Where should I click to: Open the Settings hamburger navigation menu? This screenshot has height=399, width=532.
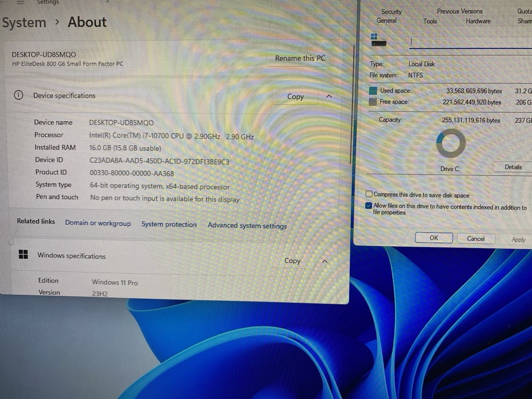[21, 2]
